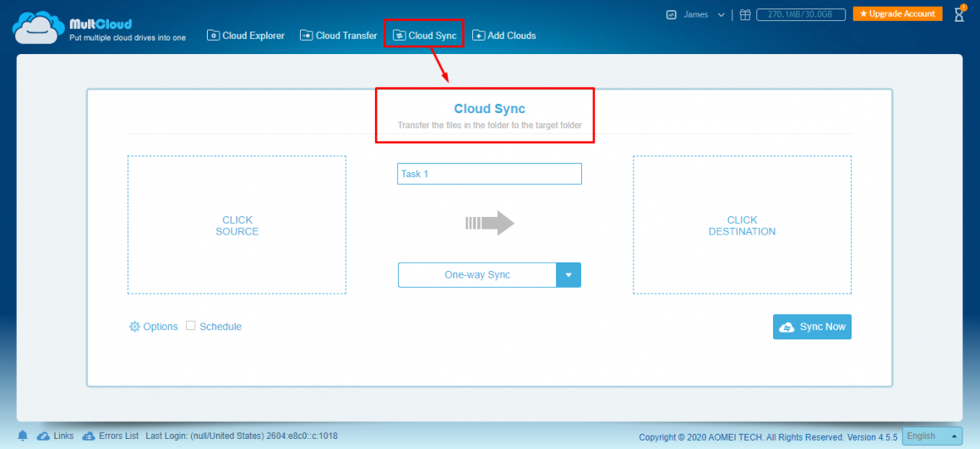Enable the Schedule checkbox
The image size is (980, 449).
click(191, 325)
